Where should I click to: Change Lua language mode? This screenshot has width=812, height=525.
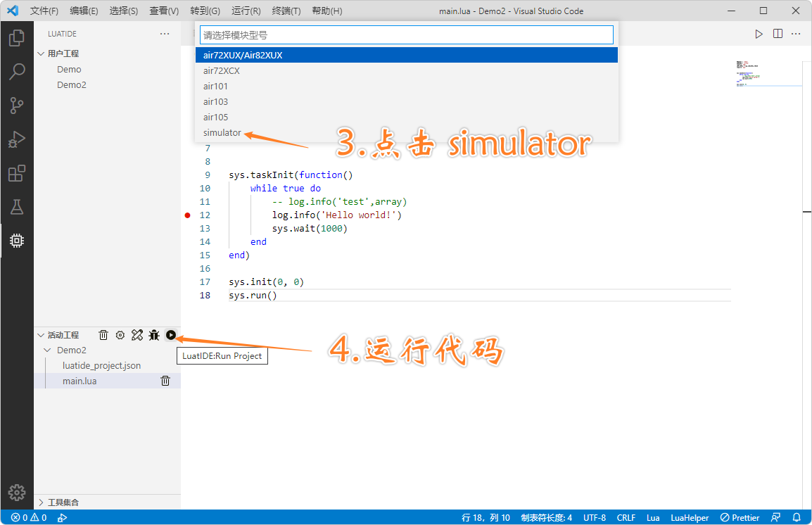pyautogui.click(x=653, y=517)
